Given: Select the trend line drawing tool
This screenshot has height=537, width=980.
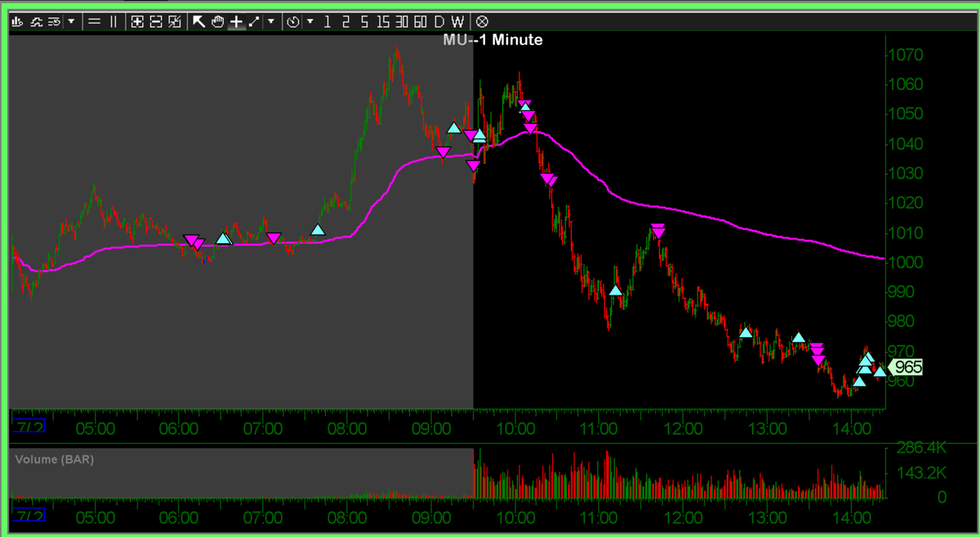Looking at the screenshot, I should [x=254, y=22].
